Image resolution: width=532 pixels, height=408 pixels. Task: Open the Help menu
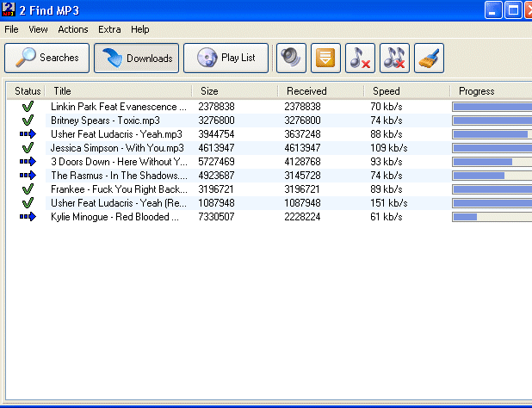pyautogui.click(x=140, y=29)
